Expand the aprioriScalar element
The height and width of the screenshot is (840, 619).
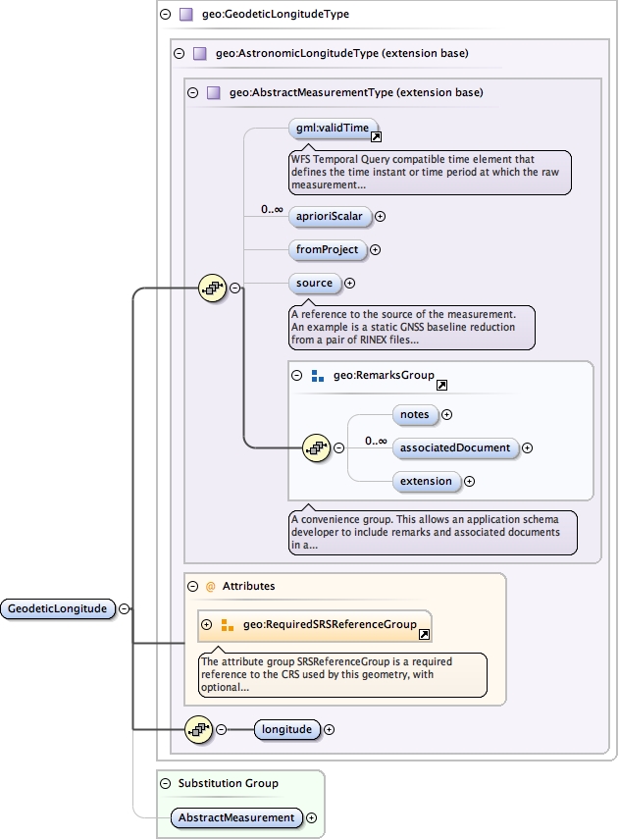[x=381, y=217]
